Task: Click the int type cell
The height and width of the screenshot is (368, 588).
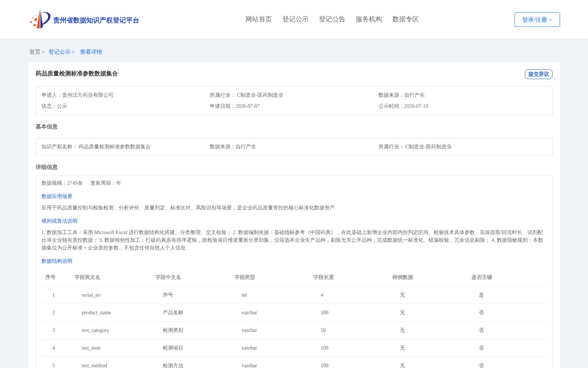Action: click(x=244, y=295)
